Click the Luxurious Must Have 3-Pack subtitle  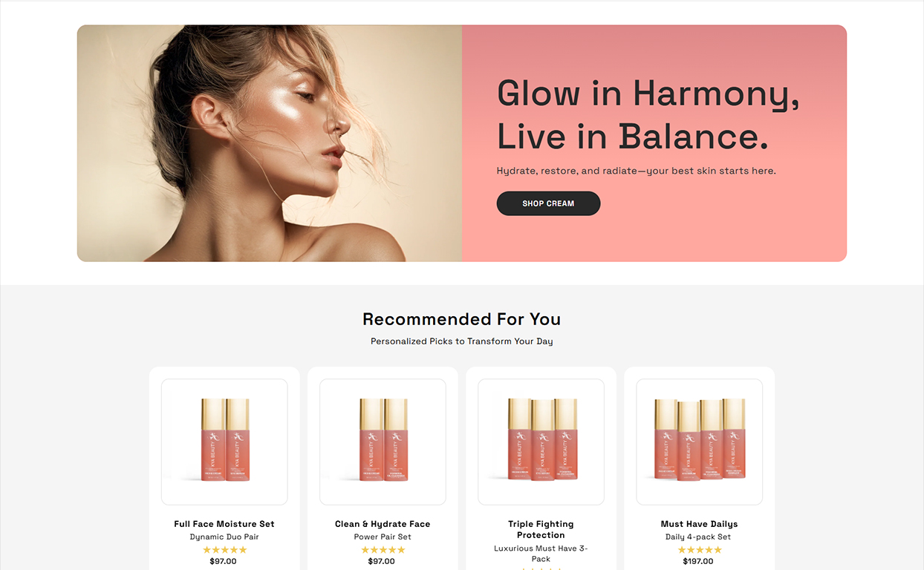click(541, 554)
